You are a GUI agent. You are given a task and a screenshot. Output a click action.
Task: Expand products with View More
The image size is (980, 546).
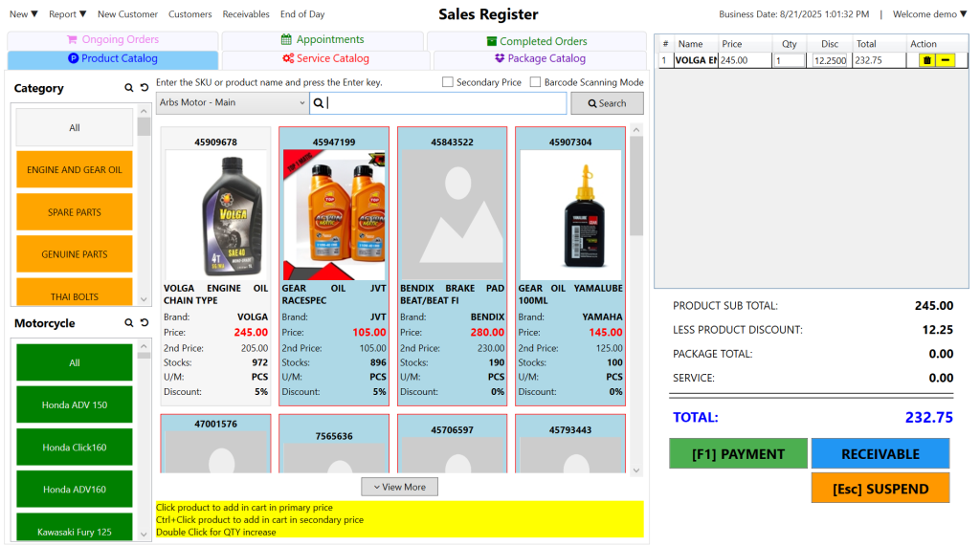tap(399, 487)
